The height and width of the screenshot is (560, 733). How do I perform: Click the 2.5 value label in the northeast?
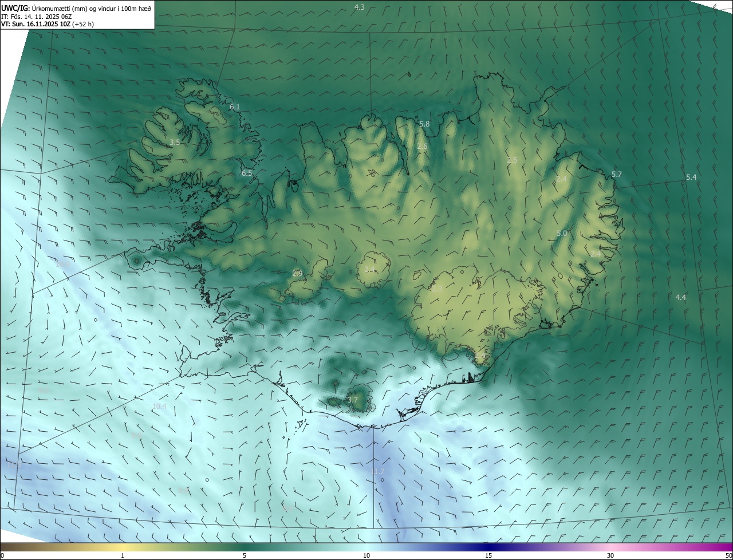[x=513, y=160]
